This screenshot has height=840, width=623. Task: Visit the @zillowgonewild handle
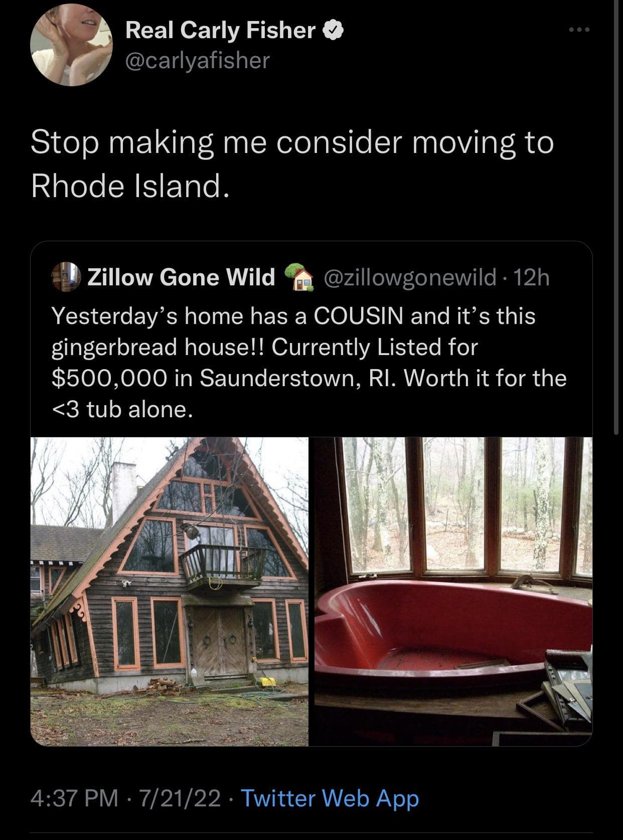click(411, 277)
